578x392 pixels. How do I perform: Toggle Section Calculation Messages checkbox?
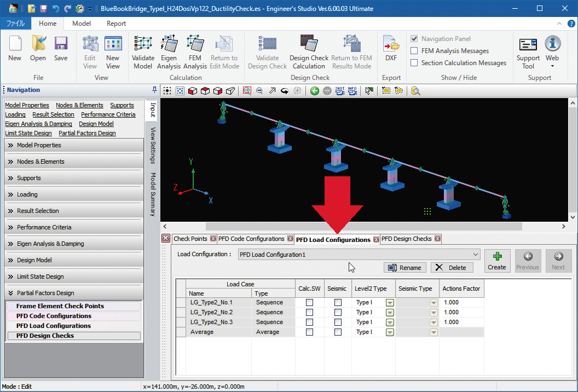pyautogui.click(x=415, y=63)
